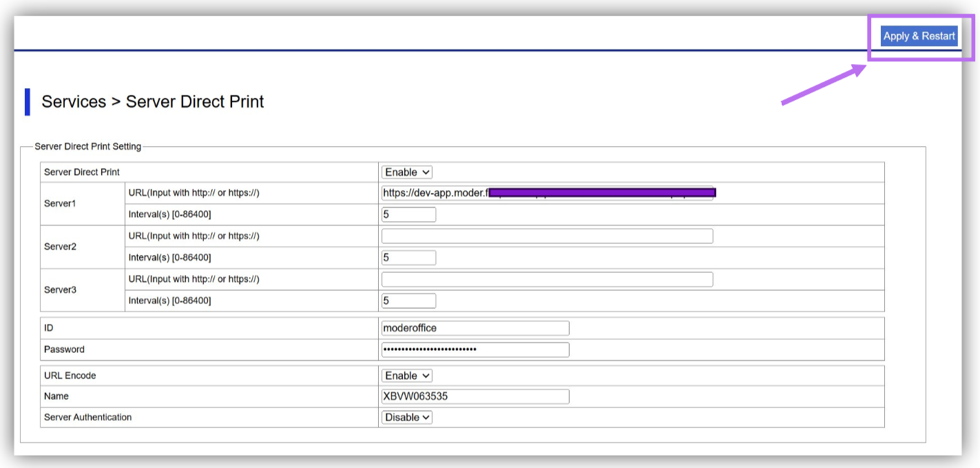Screen dimensions: 980x468
Task: Select the Server2 interval field
Action: pyautogui.click(x=408, y=258)
